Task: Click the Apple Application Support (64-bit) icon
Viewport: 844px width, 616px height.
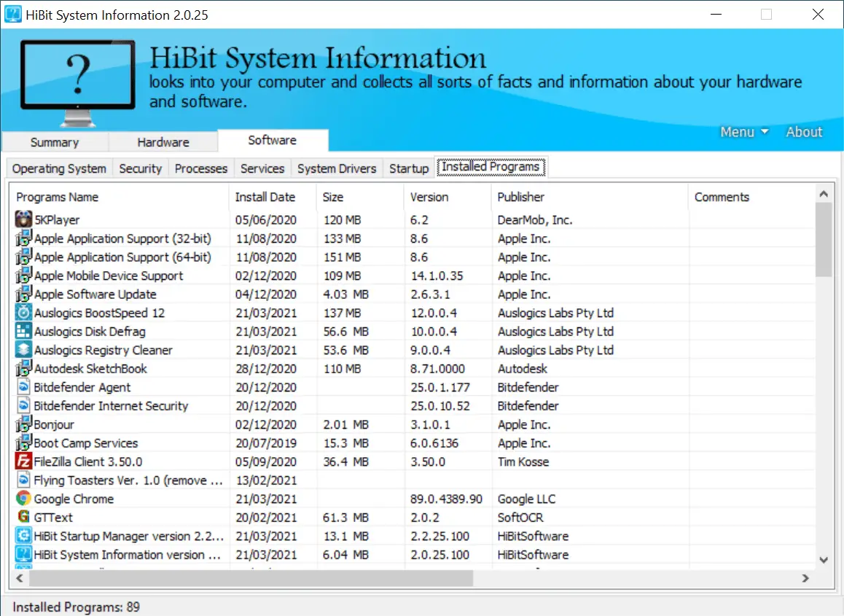Action: point(23,257)
